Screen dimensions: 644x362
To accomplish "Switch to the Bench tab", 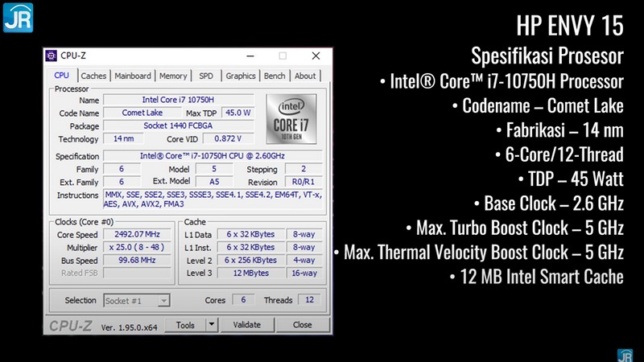I will point(275,76).
